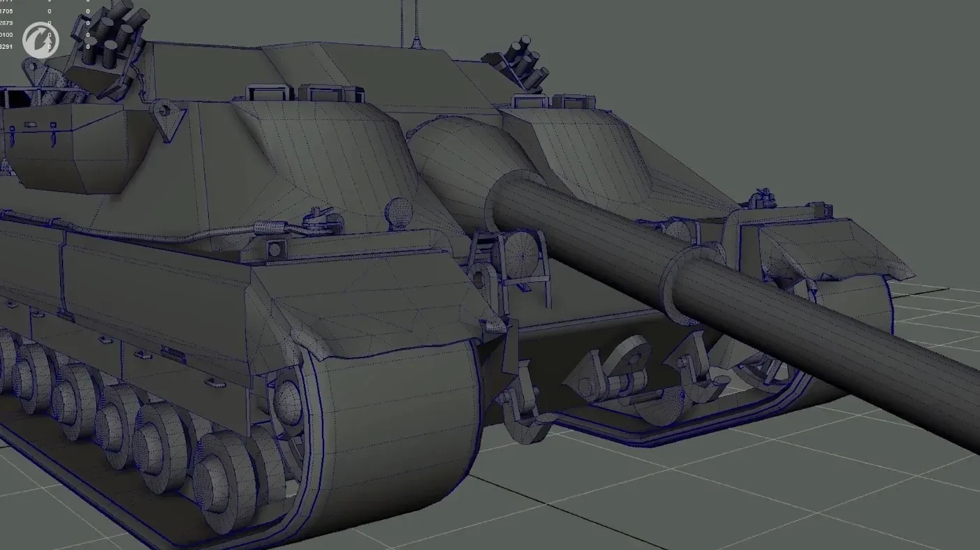Click the 2879 value in the stats overlay
The width and height of the screenshot is (980, 550).
point(6,23)
